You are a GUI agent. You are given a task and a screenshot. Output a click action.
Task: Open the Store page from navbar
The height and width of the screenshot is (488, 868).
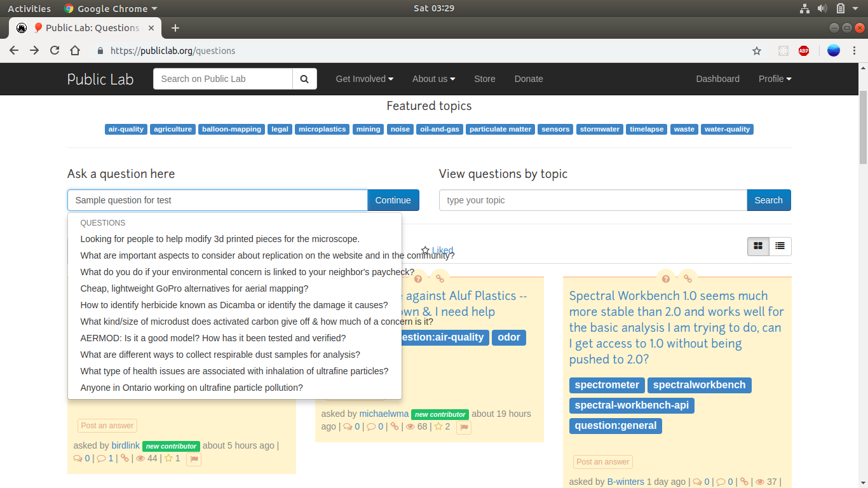point(485,79)
